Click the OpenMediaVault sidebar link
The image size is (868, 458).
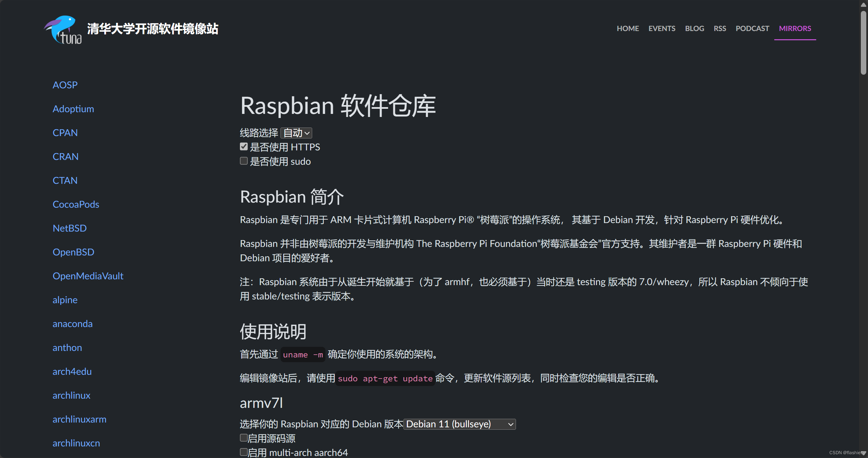[88, 276]
